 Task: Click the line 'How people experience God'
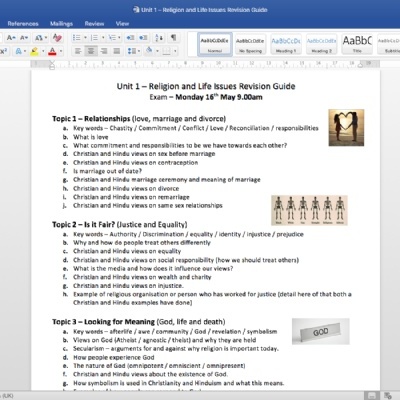click(x=114, y=357)
